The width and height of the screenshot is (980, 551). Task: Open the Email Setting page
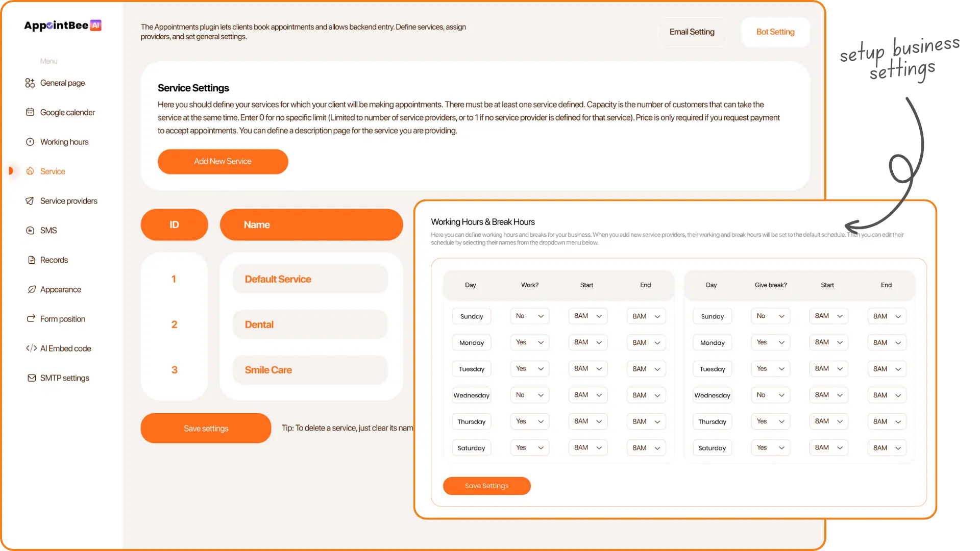point(692,32)
